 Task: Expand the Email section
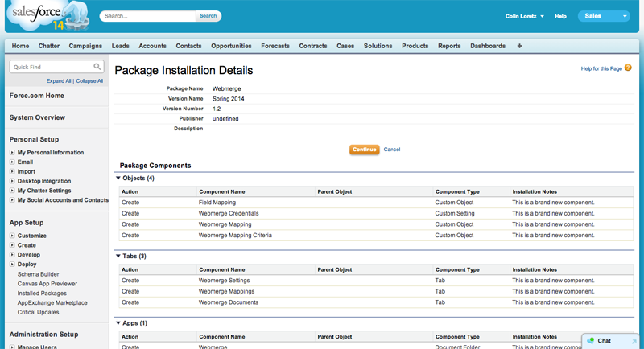12,162
